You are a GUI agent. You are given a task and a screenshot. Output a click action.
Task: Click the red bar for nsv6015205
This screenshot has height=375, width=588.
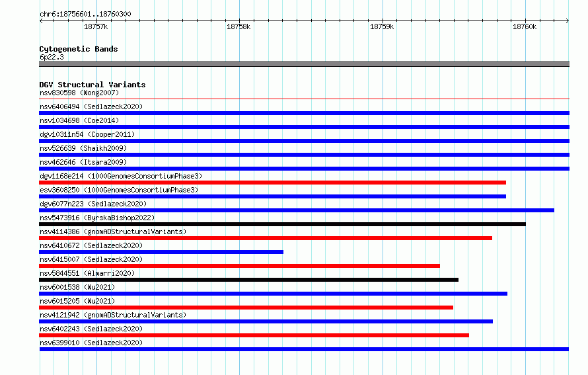point(246,308)
